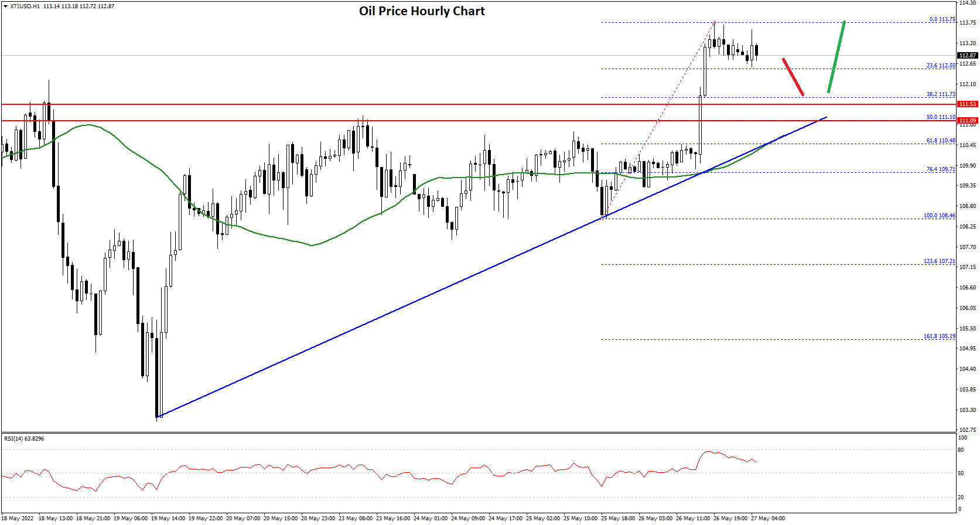Click the 38.2 111.73 Fibonacci label
The height and width of the screenshot is (525, 980).
940,94
